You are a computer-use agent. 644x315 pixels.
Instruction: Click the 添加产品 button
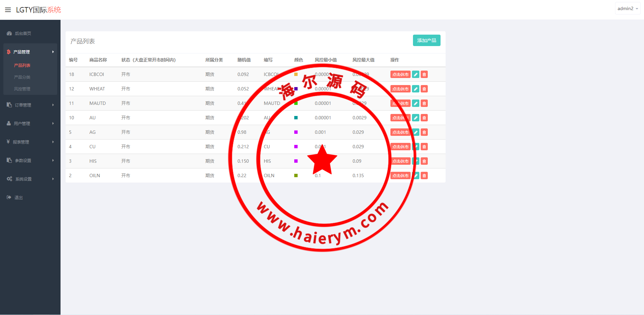(426, 40)
